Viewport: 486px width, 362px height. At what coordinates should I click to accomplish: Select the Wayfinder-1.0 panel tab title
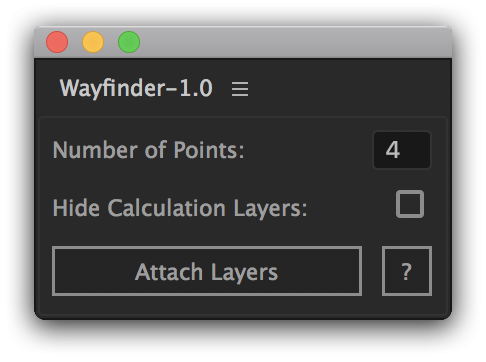click(136, 89)
